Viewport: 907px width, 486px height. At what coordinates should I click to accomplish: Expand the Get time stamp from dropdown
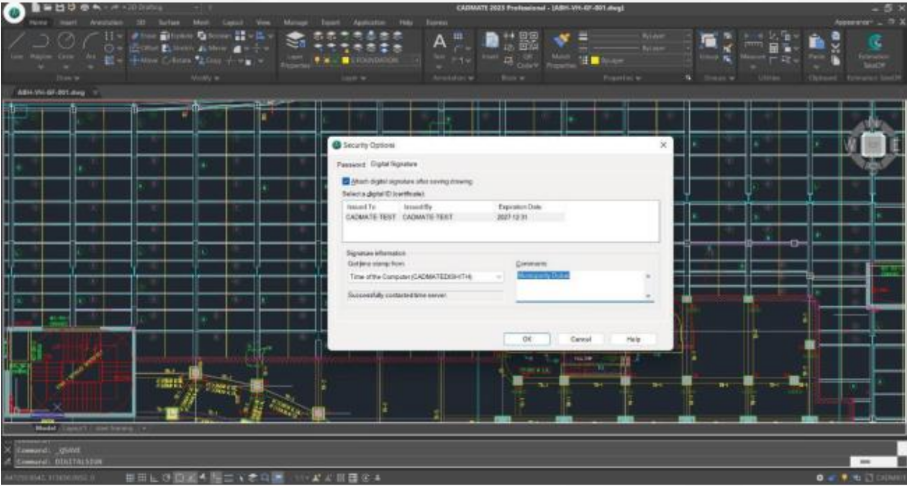pyautogui.click(x=499, y=276)
